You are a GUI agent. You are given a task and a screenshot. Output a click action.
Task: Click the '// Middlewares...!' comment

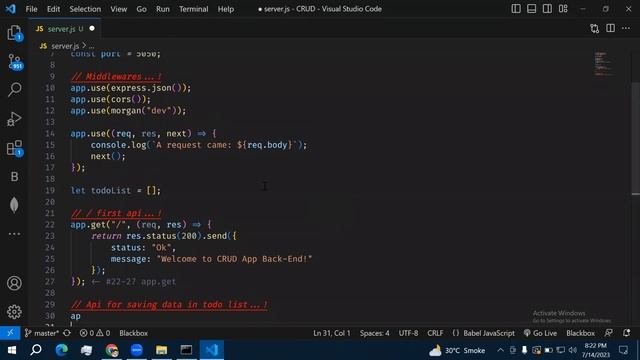(116, 77)
